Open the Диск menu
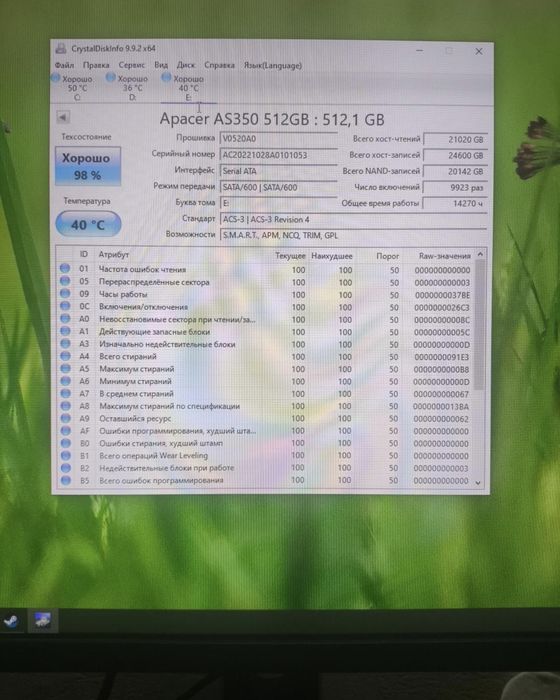560x700 pixels. [186, 65]
